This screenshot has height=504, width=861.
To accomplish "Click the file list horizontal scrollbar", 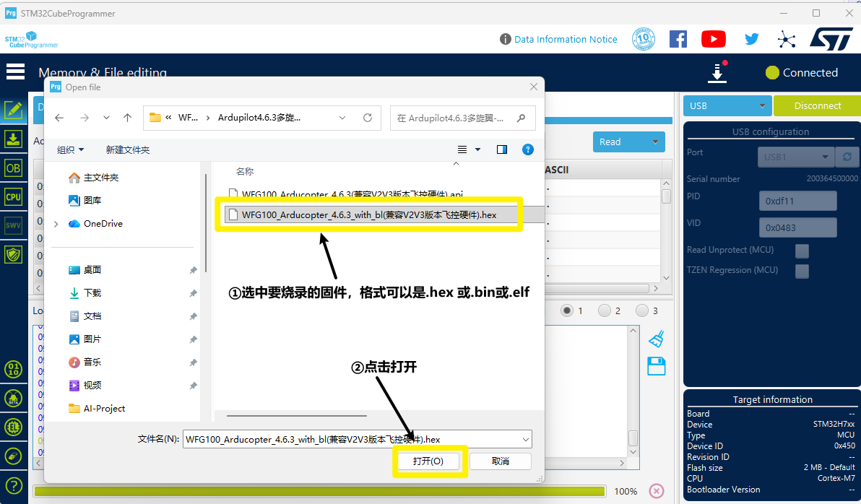I will [x=297, y=416].
